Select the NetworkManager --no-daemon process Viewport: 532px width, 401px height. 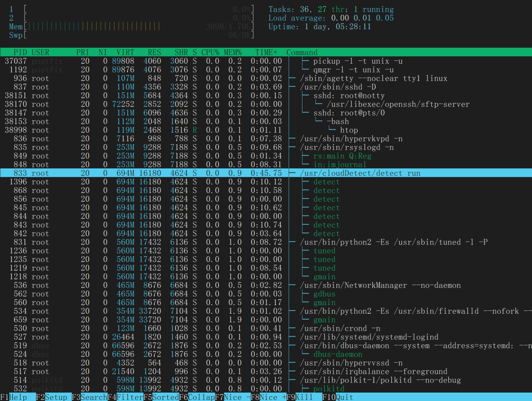tap(266, 285)
